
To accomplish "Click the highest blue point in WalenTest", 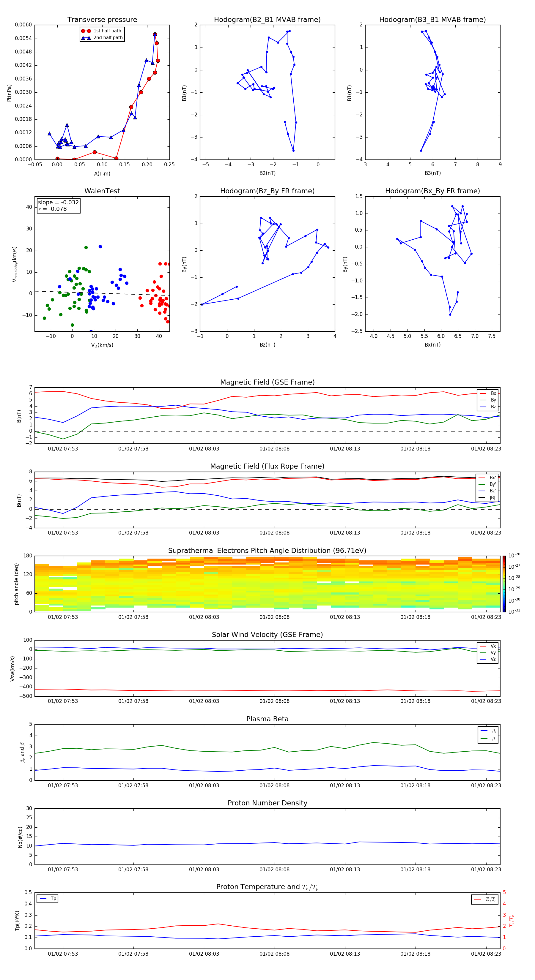I will [x=100, y=246].
